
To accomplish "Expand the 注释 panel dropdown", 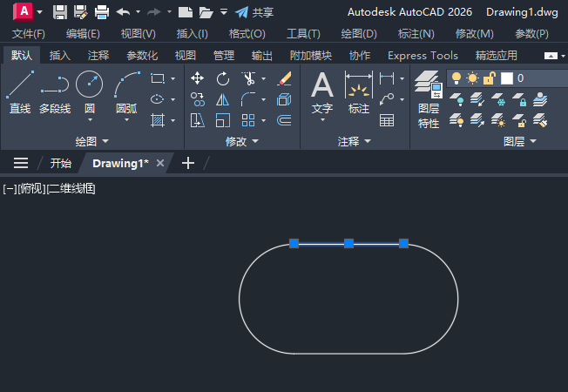I will pyautogui.click(x=368, y=141).
